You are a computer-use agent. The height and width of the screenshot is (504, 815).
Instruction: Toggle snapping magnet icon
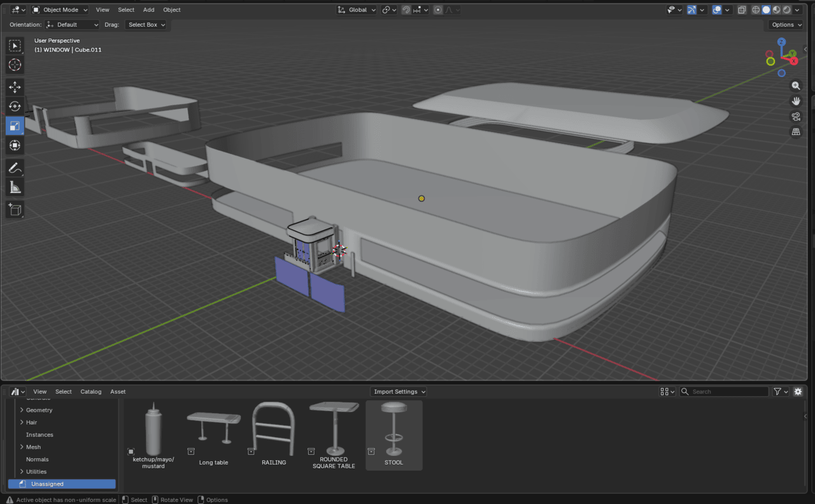coord(406,10)
